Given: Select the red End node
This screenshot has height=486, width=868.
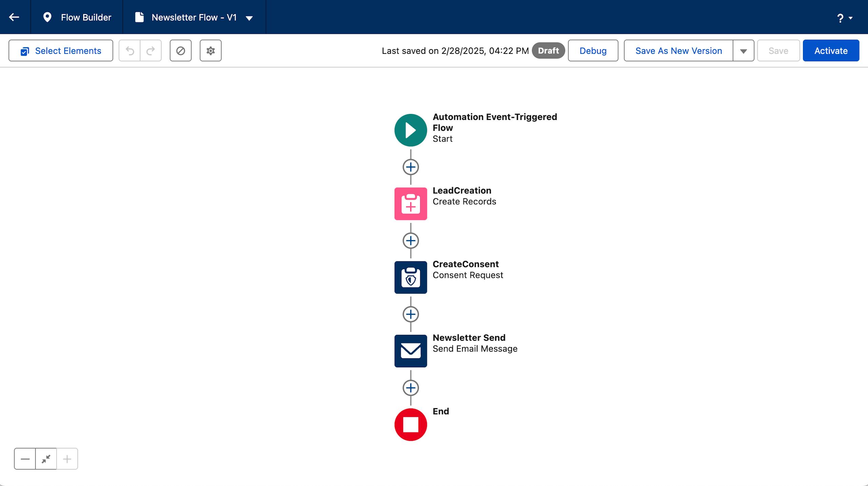Looking at the screenshot, I should 411,424.
